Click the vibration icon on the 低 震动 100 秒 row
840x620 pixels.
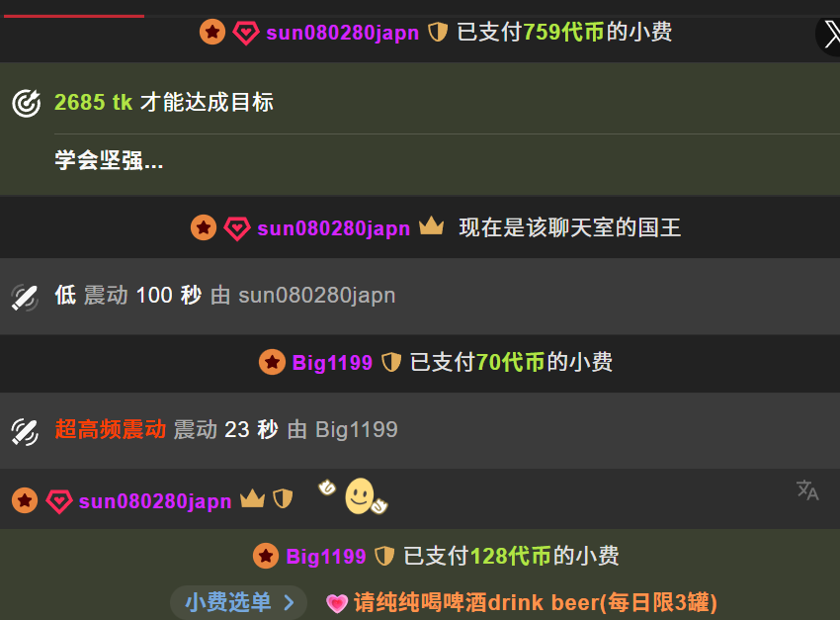point(25,297)
